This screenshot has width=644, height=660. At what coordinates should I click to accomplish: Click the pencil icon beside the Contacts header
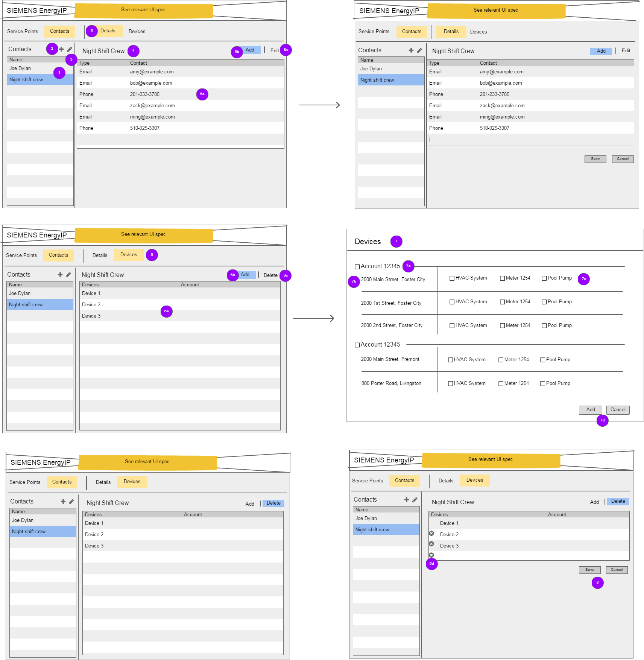[70, 49]
